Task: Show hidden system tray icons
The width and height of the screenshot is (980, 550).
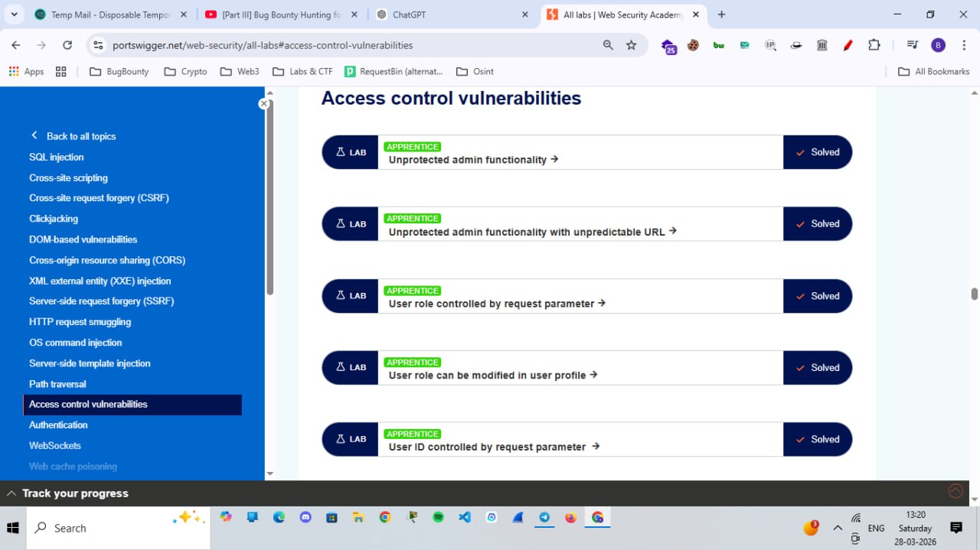Action: click(837, 528)
